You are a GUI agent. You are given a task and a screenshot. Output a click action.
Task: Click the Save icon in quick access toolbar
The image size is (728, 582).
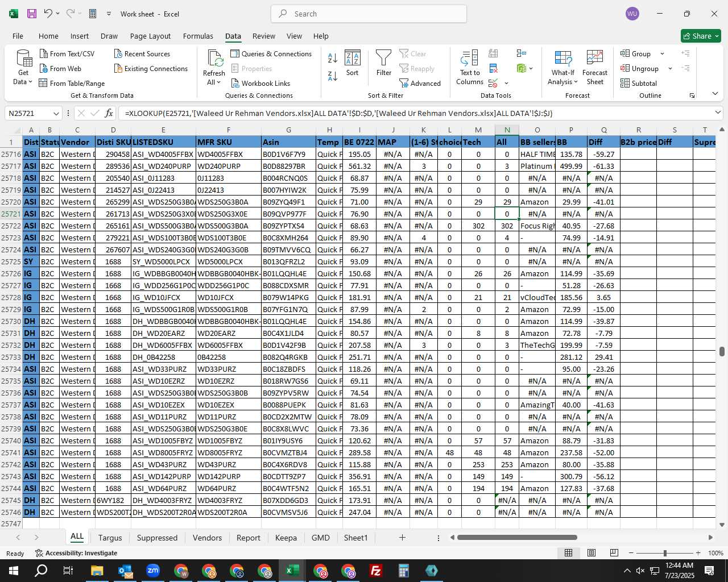[x=32, y=14]
